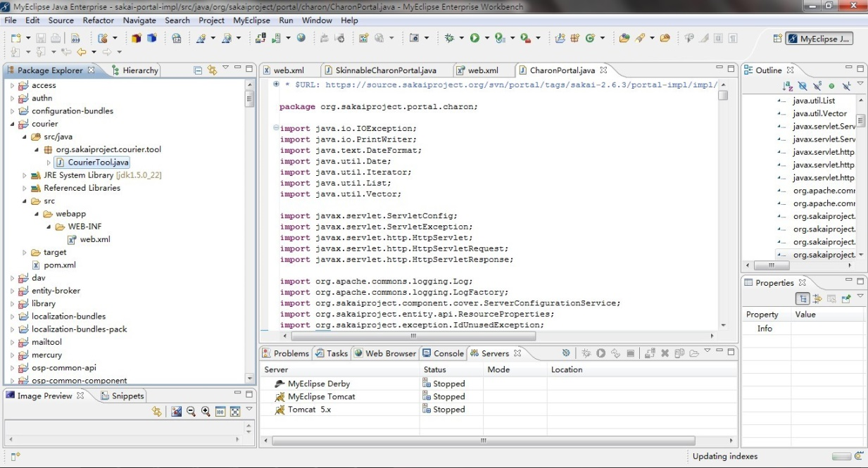This screenshot has width=868, height=468.
Task: Select the Tomcat 5.x server row
Action: [x=498, y=409]
